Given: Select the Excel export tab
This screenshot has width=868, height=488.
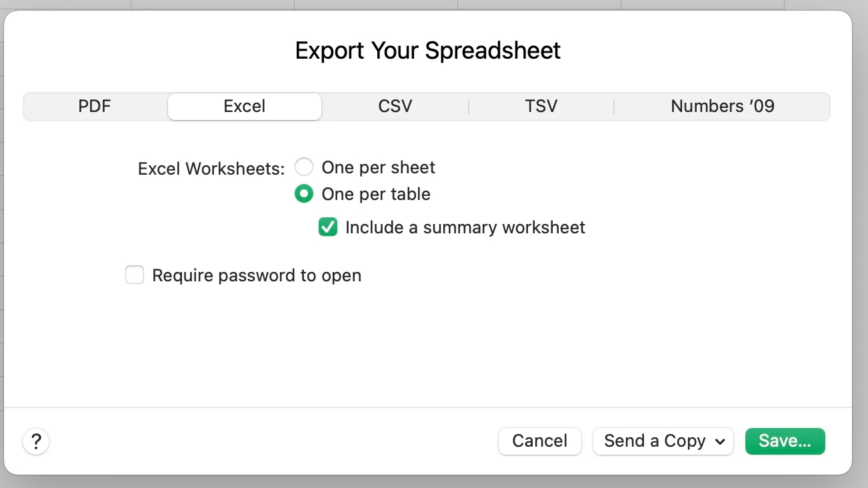Looking at the screenshot, I should [245, 106].
